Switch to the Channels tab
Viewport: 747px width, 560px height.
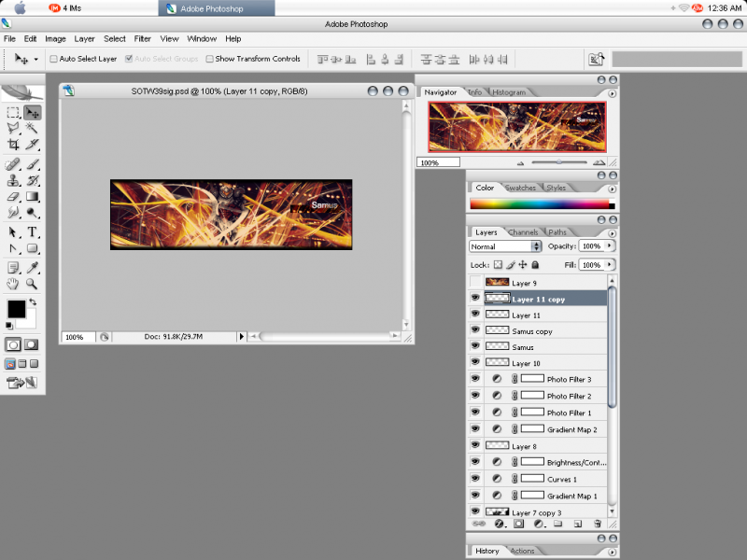pyautogui.click(x=523, y=232)
